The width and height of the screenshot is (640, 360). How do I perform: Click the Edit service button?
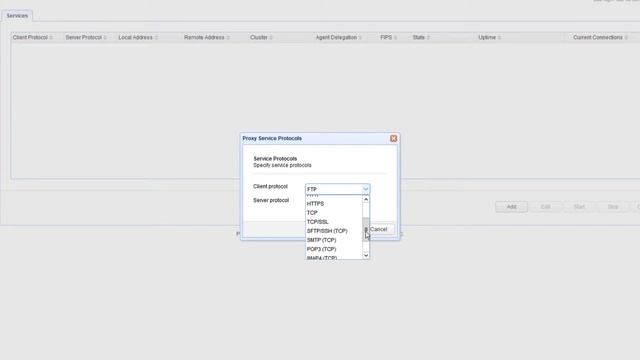(x=545, y=207)
